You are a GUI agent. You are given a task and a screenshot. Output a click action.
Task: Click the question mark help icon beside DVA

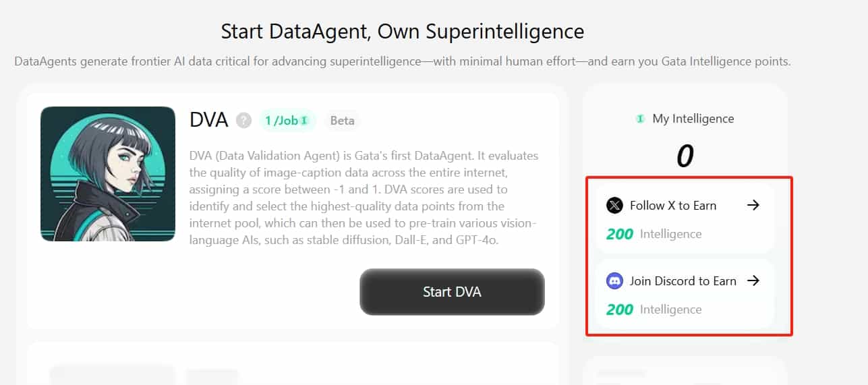point(243,121)
